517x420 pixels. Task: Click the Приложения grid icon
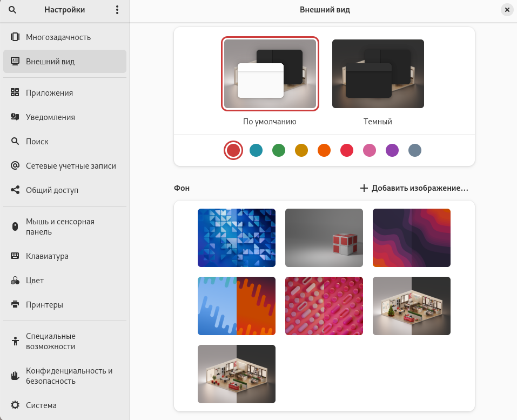[x=15, y=93]
